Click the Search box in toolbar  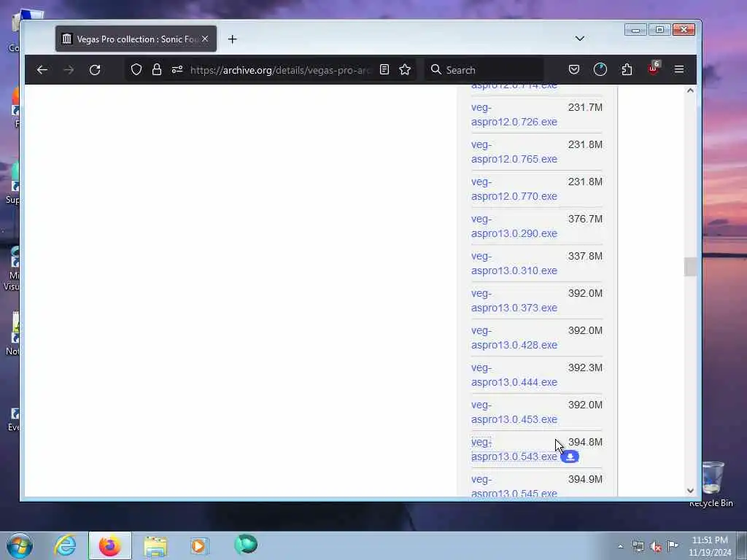coord(484,70)
